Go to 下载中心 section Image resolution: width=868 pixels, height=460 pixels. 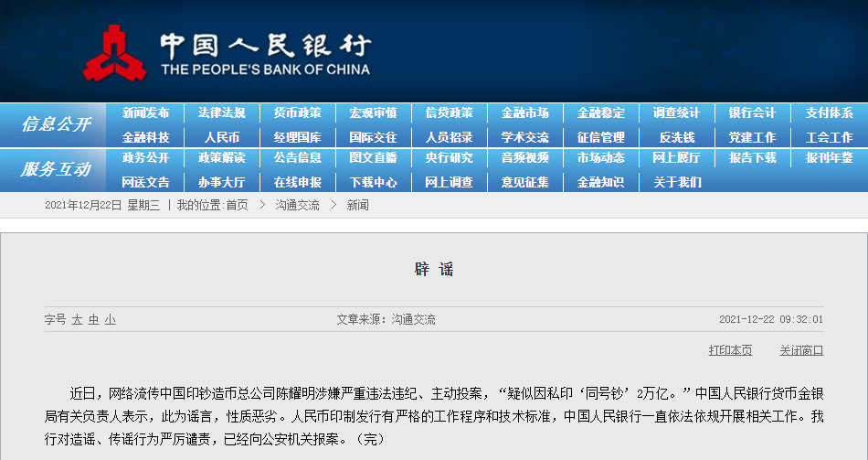click(x=373, y=182)
